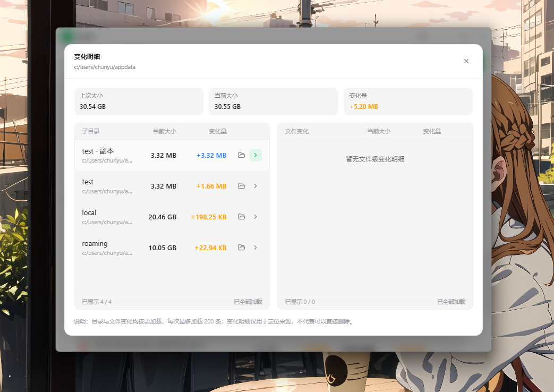Click 当前大小 header in file changes table
Screen dimensions: 554x392
pyautogui.click(x=379, y=131)
